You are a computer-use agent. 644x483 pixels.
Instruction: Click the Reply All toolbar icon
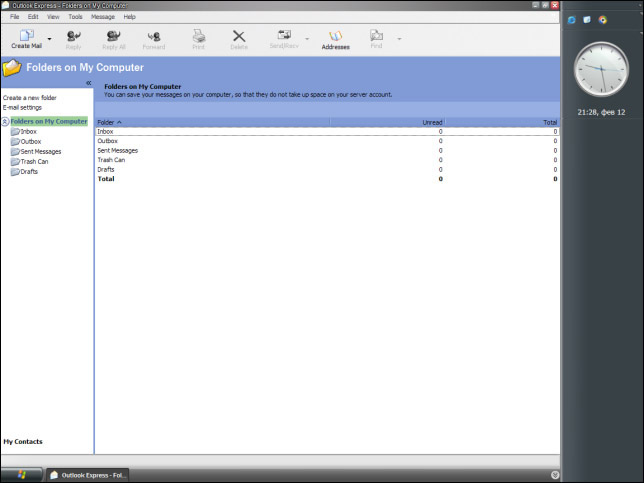pos(113,36)
